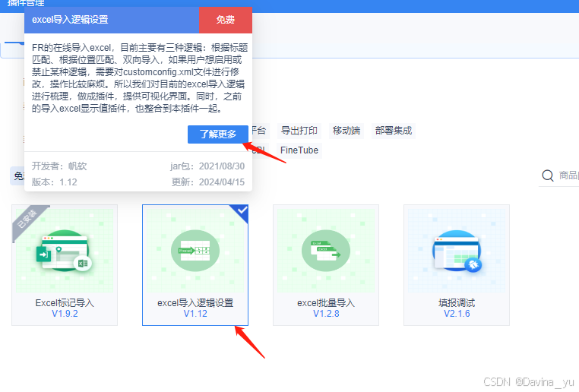Click the search magnifier icon
Image resolution: width=579 pixels, height=392 pixels.
pyautogui.click(x=548, y=175)
